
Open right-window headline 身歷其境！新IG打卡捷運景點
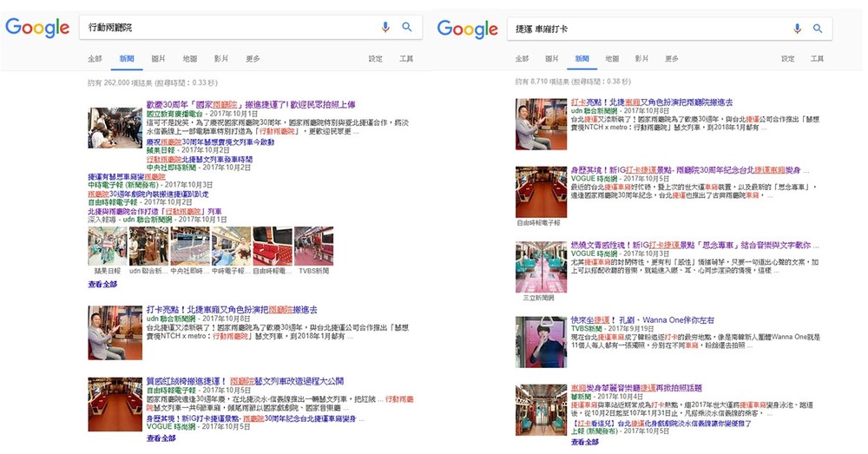pos(686,170)
